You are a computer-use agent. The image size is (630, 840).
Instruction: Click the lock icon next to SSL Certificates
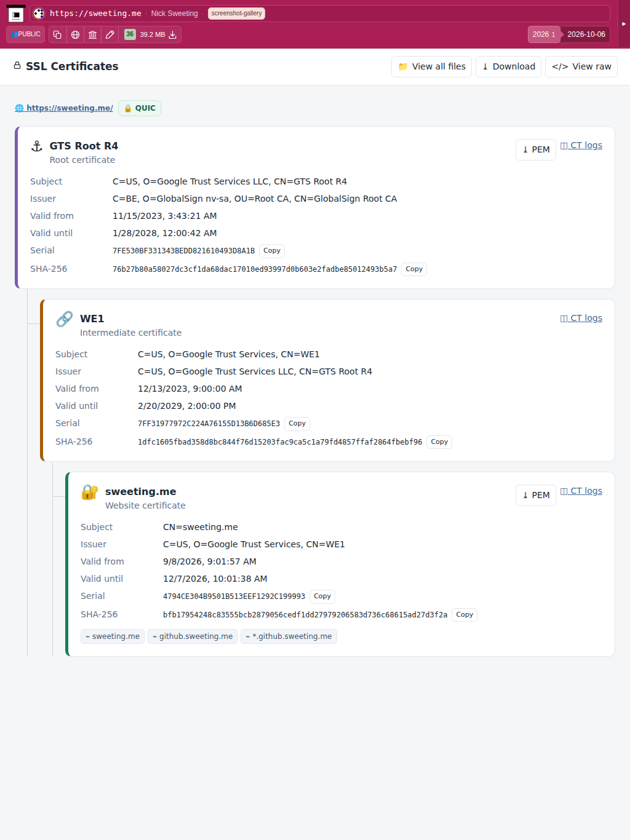17,65
